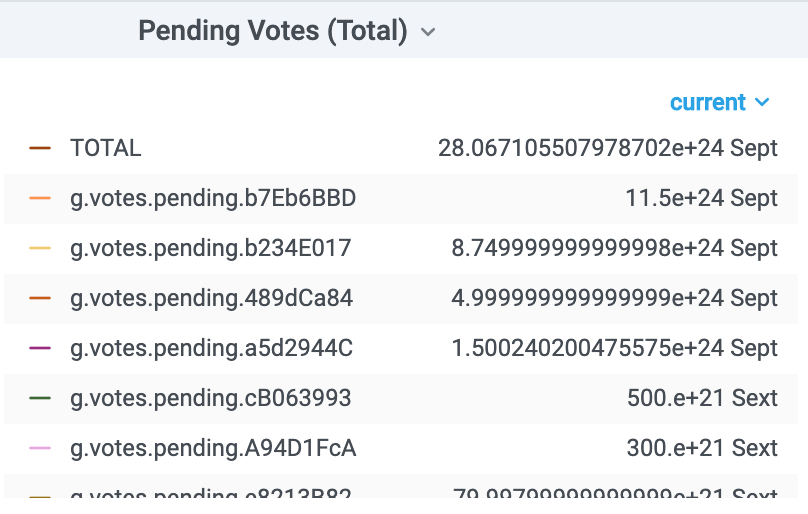Click the yellow b234E017 series color line
This screenshot has width=808, height=514.
click(x=40, y=248)
